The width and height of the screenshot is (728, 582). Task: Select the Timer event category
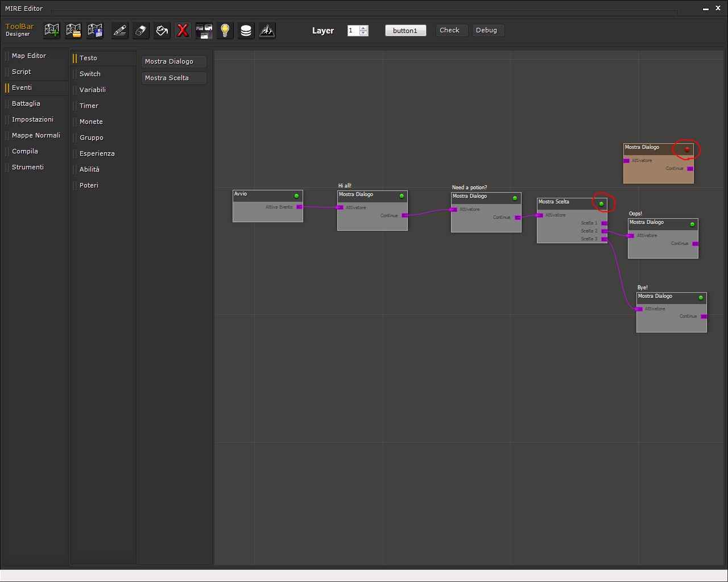coord(103,106)
